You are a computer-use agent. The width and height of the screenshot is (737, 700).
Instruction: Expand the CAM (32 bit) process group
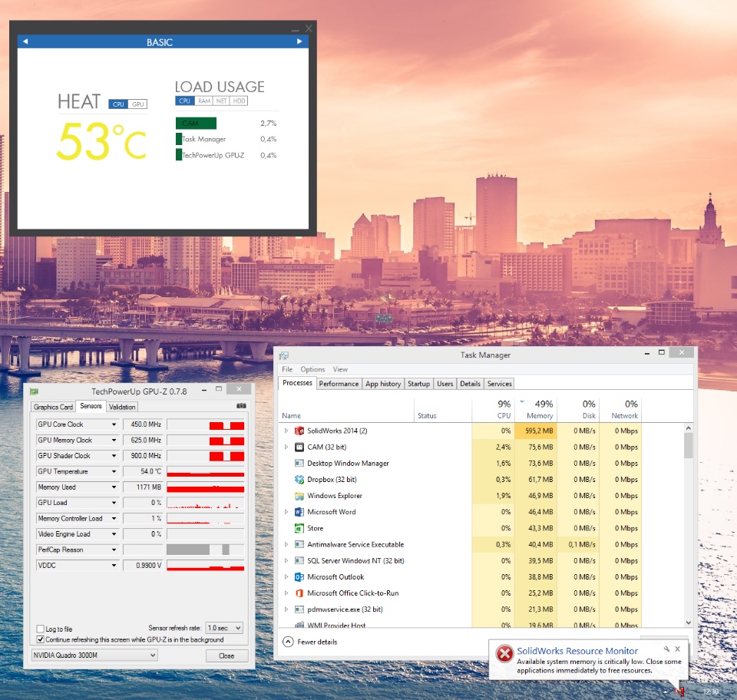[x=286, y=447]
